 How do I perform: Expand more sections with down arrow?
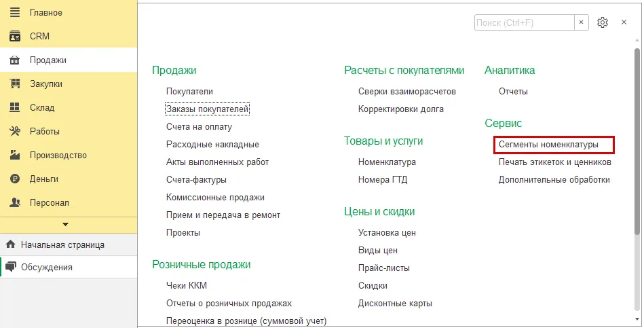point(65,224)
